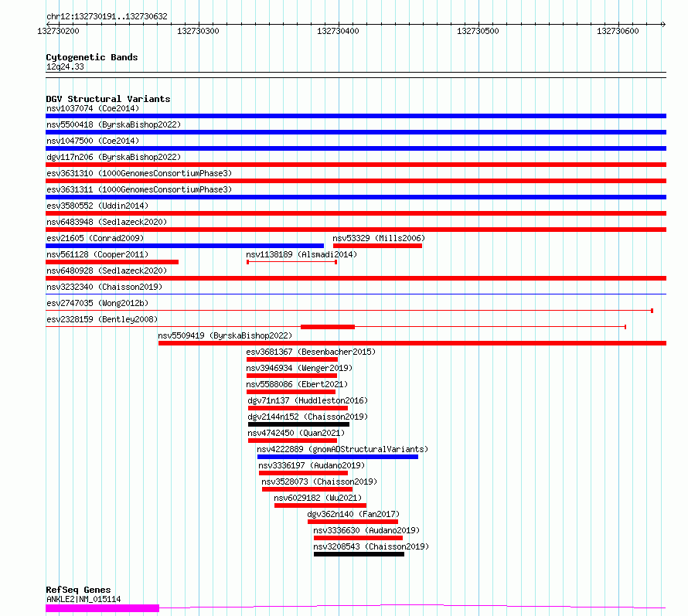
Task: Click the 12q24.33 band label
Action: pos(65,66)
